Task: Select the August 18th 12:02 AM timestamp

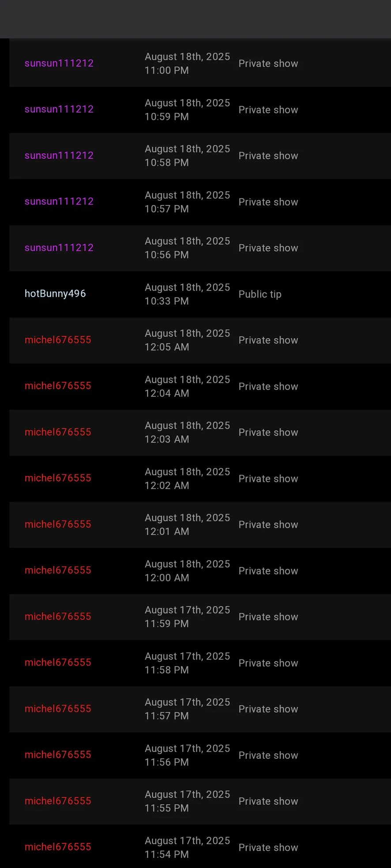Action: [x=187, y=478]
